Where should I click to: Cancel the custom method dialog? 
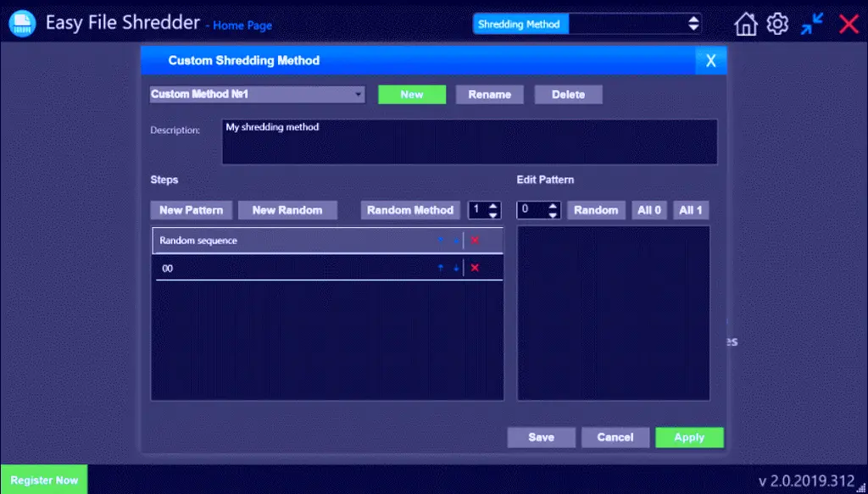(615, 437)
